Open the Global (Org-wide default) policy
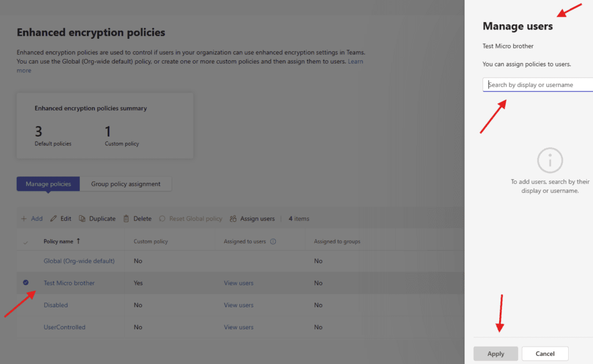The image size is (593, 364). point(79,261)
